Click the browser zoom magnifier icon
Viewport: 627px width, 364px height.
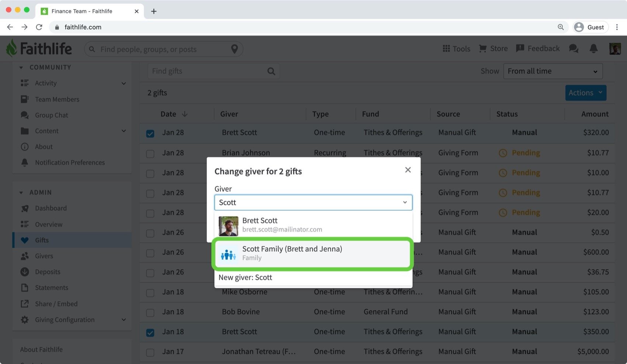click(561, 27)
